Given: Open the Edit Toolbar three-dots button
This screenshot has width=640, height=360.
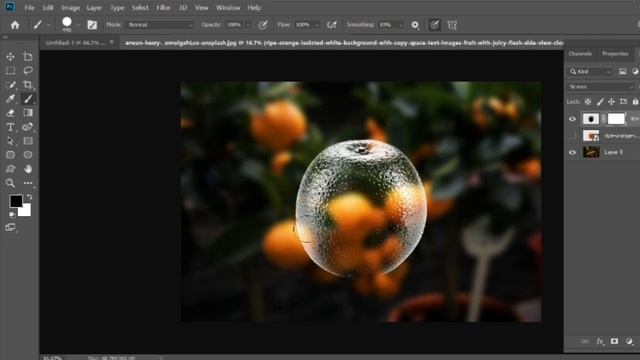Looking at the screenshot, I should coord(28,183).
